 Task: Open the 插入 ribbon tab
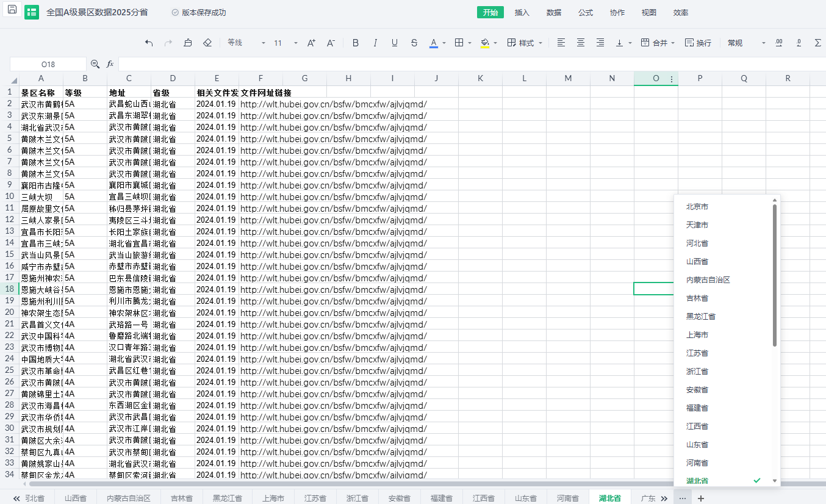(522, 12)
